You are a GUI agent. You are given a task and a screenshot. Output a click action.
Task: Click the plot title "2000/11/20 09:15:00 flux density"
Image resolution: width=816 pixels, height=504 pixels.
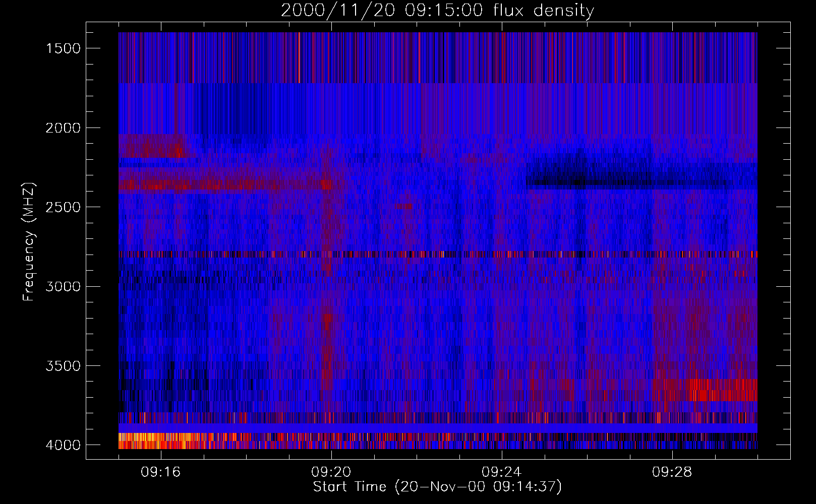point(437,11)
